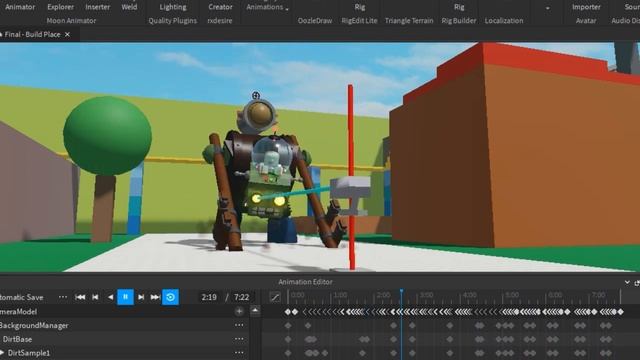Open the curve editor icon
Image resolution: width=640 pixels, height=360 pixels.
click(275, 297)
